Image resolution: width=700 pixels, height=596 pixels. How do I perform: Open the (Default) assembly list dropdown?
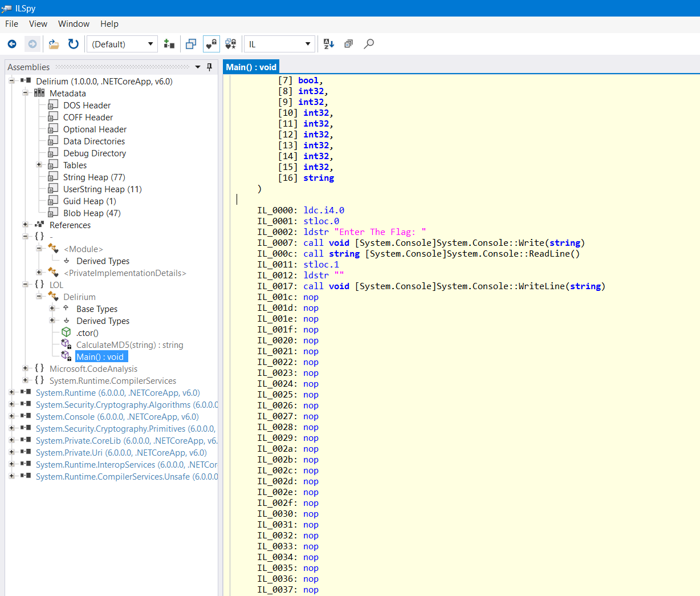pyautogui.click(x=121, y=44)
